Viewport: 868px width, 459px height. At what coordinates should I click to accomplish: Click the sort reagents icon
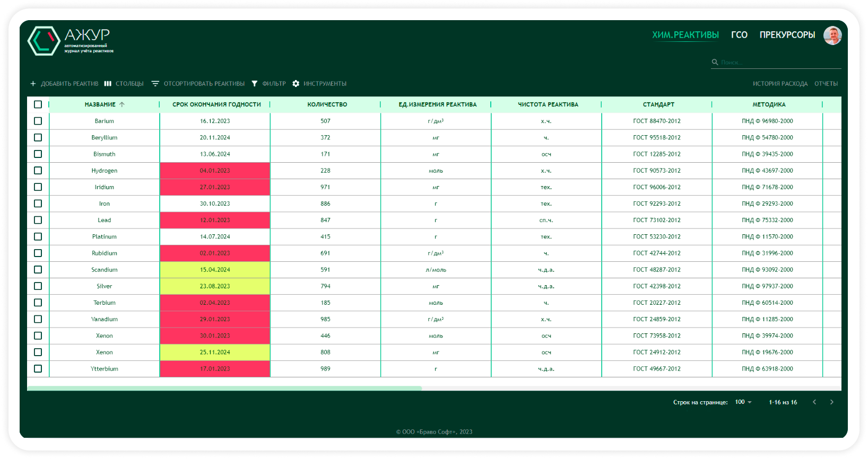[x=155, y=84]
